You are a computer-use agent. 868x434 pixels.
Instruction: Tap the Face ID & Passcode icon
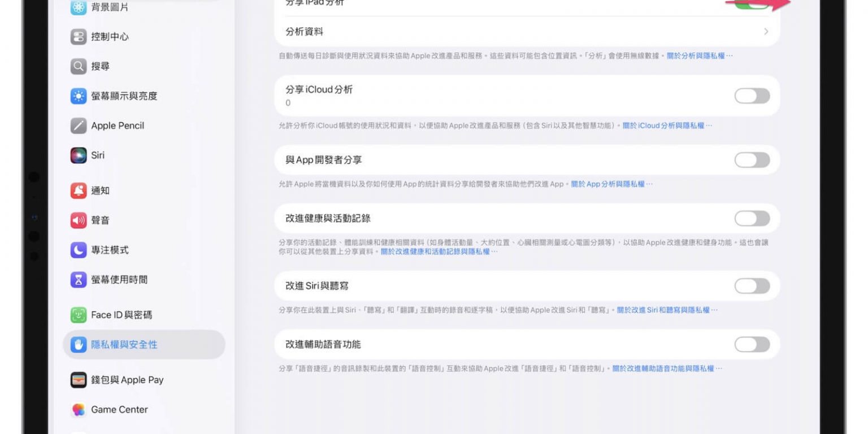coord(79,315)
